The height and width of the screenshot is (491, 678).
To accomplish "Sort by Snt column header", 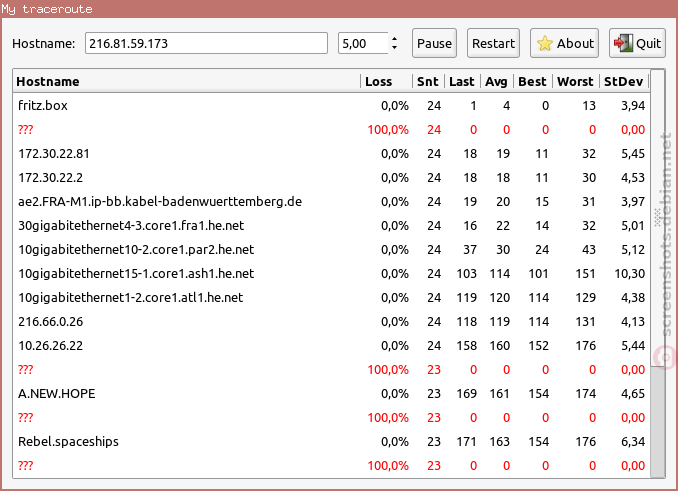I will (428, 81).
